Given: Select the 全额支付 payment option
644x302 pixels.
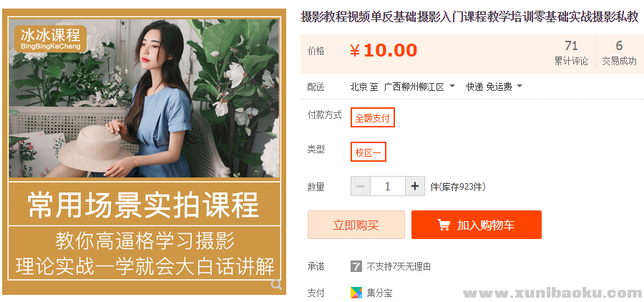Looking at the screenshot, I should coord(373,117).
